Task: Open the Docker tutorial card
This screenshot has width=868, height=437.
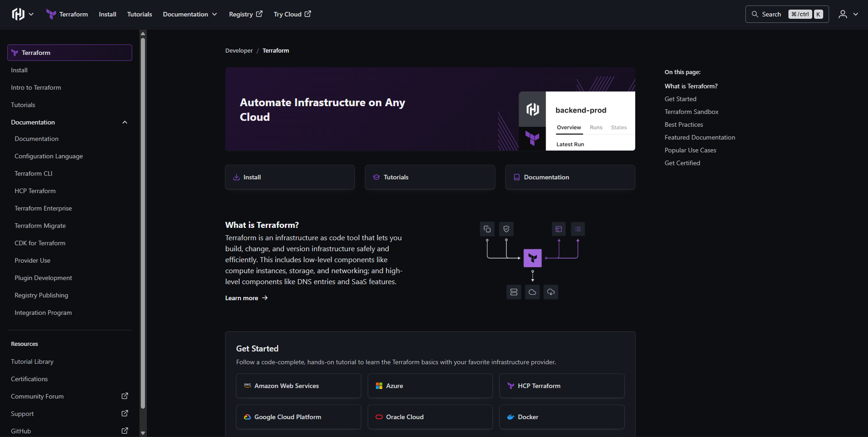Action: [562, 417]
